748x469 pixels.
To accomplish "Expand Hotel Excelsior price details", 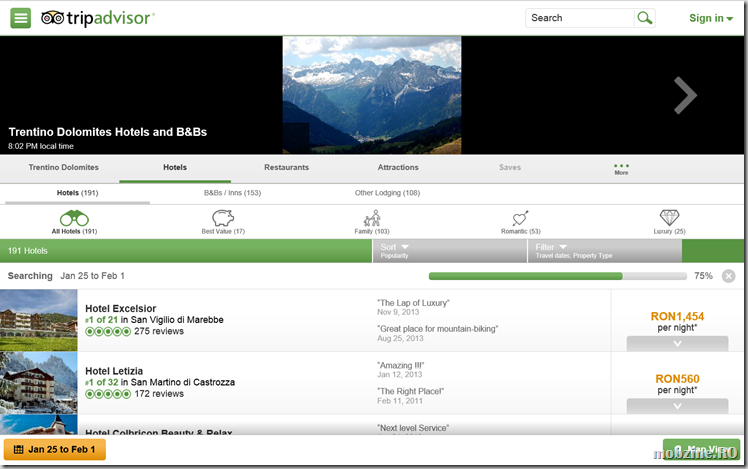I will tap(677, 344).
